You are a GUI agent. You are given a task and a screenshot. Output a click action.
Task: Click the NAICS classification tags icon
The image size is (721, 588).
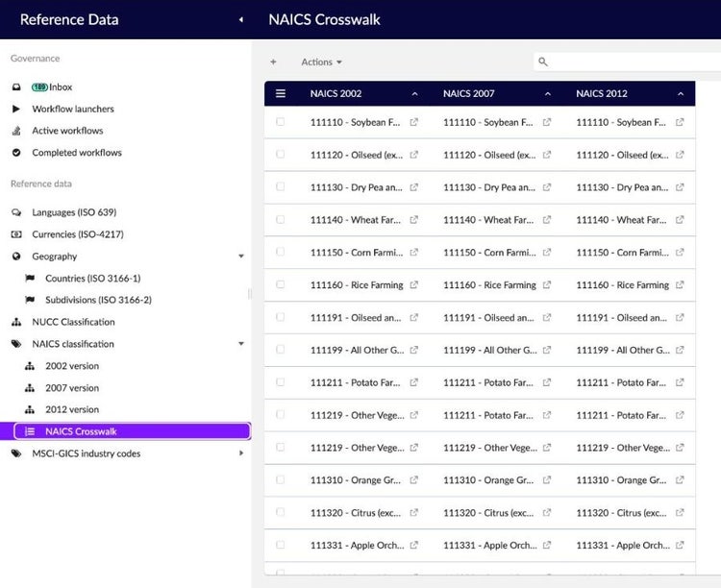tap(16, 344)
